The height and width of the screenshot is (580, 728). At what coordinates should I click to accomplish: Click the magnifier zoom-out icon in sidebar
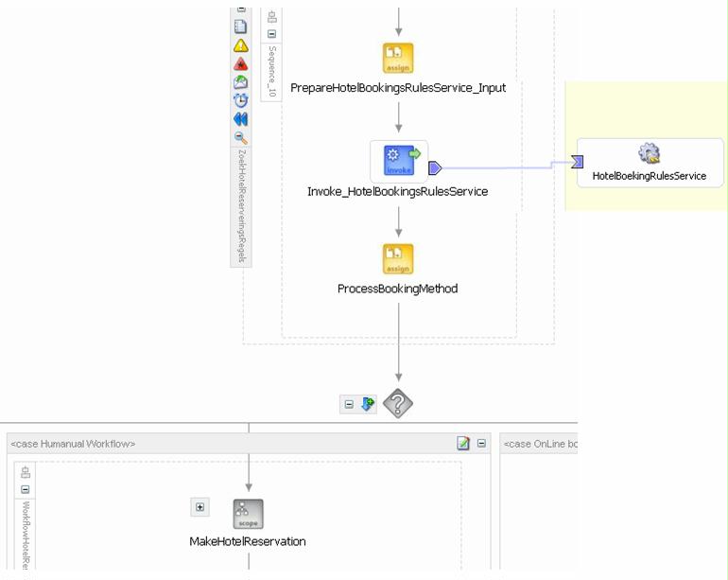(240, 137)
